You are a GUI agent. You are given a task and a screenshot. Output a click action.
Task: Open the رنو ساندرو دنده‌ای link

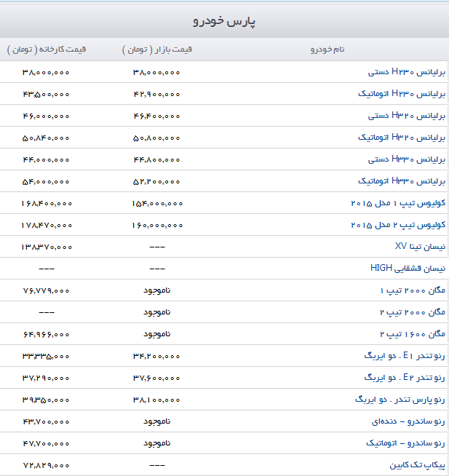(x=408, y=421)
